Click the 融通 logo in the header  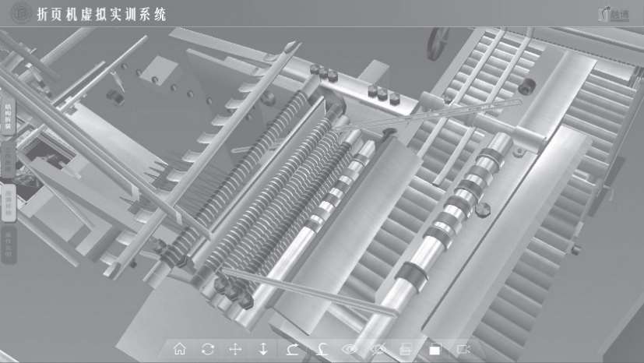tap(614, 14)
